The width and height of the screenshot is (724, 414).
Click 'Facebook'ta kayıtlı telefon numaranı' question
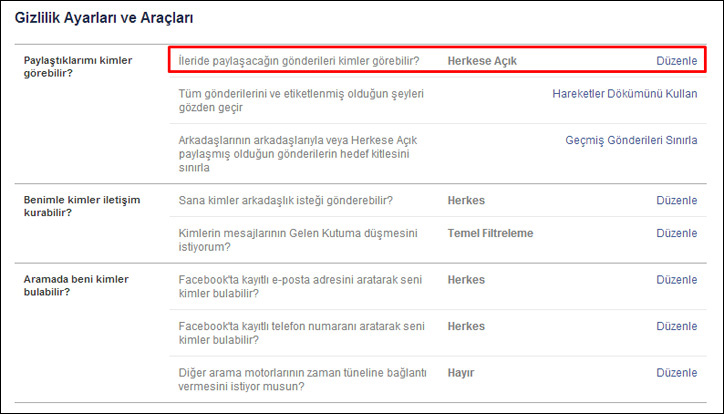click(302, 333)
